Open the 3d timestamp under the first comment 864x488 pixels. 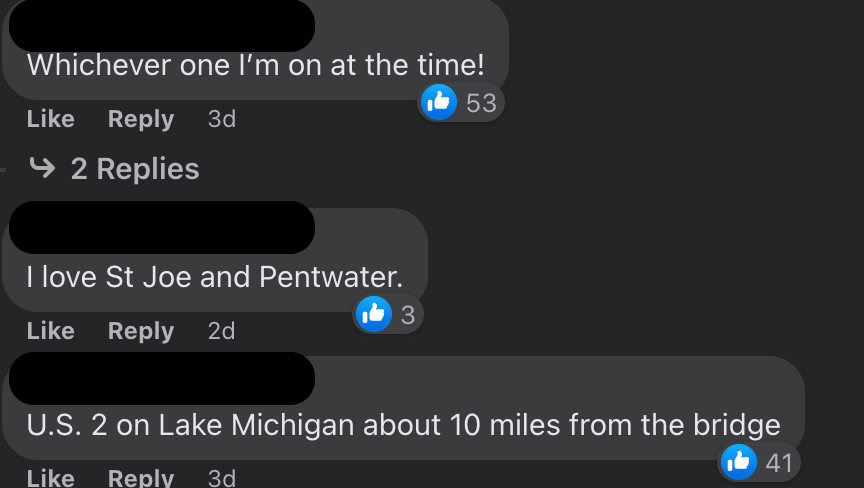[x=222, y=119]
